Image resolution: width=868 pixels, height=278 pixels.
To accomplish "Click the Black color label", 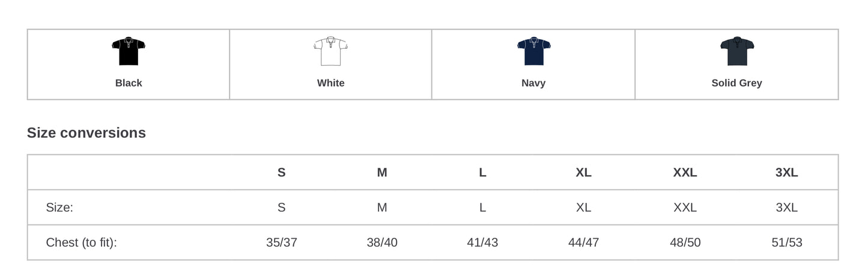I will pyautogui.click(x=129, y=83).
